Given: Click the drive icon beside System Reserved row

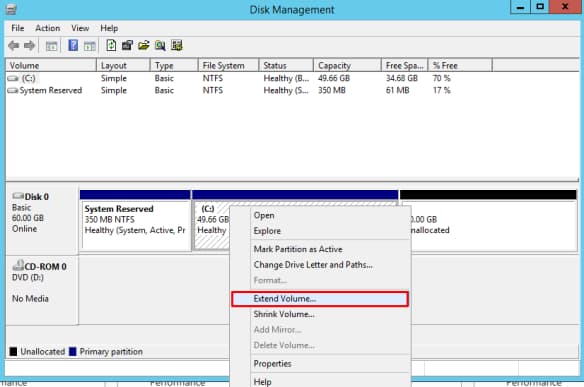Looking at the screenshot, I should [x=13, y=91].
